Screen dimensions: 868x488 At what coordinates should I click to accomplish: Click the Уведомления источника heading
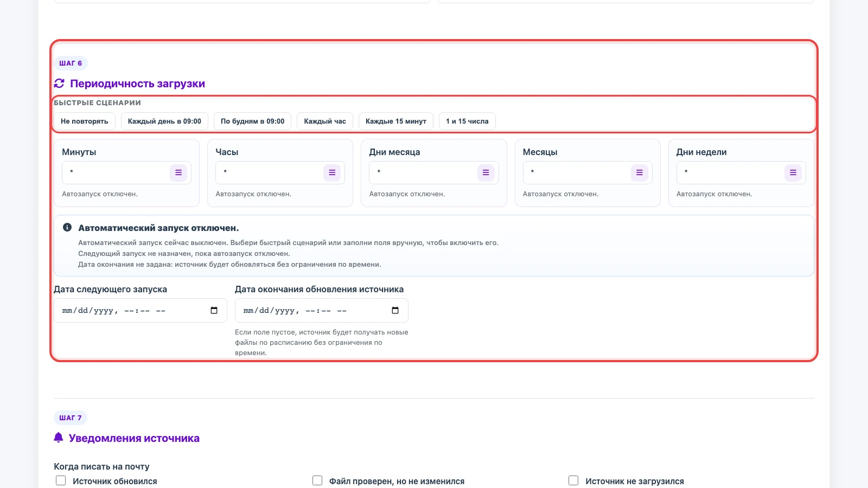pyautogui.click(x=134, y=438)
